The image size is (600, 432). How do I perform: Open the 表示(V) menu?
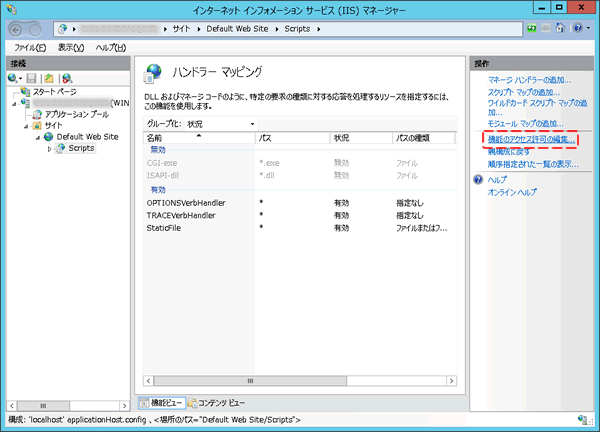coord(71,47)
